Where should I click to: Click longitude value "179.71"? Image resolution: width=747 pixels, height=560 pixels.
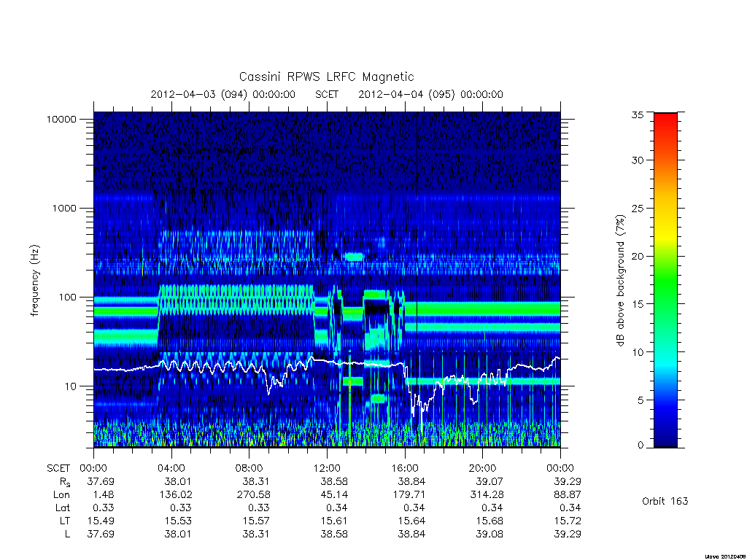[x=409, y=495]
